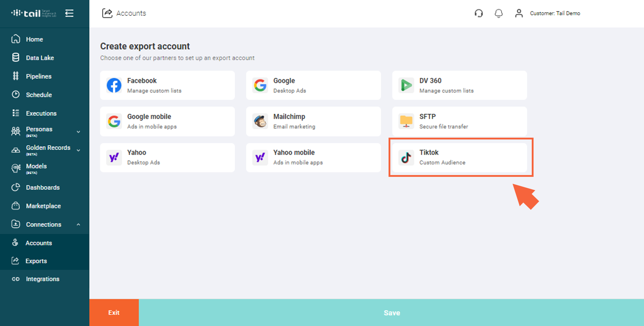Click the Integrations link icon
Viewport: 644px width, 326px height.
point(16,279)
